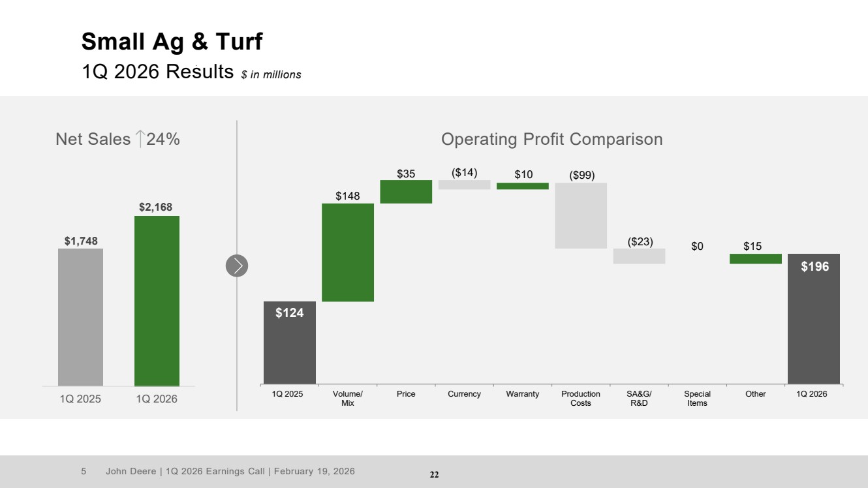
Task: Click the upward arrow beside 24%
Action: [140, 139]
